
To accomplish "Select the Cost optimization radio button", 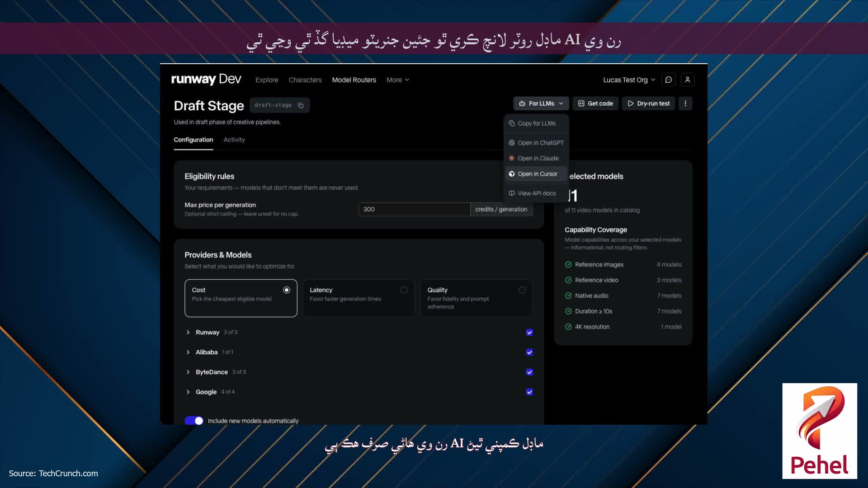I will (x=287, y=290).
